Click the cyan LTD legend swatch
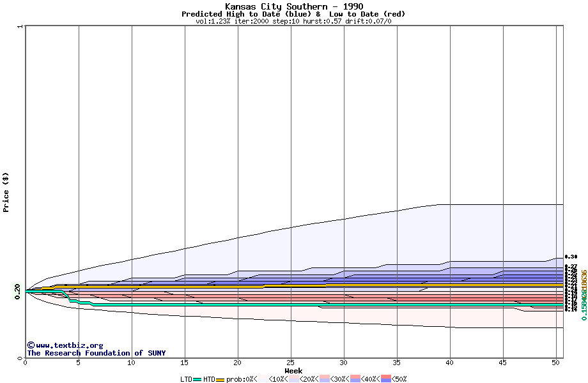This screenshot has height=383, width=588. [x=197, y=379]
